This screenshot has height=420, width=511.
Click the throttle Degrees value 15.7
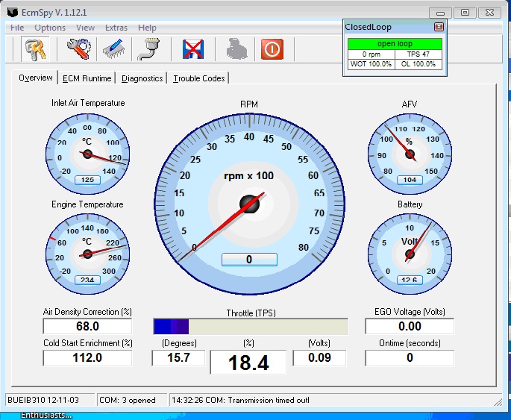pos(178,358)
